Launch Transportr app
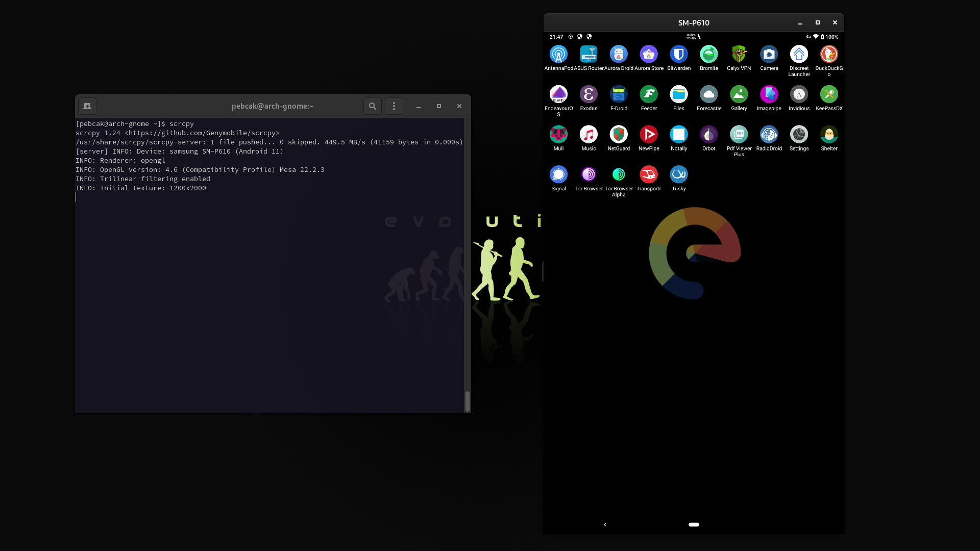 (x=649, y=174)
